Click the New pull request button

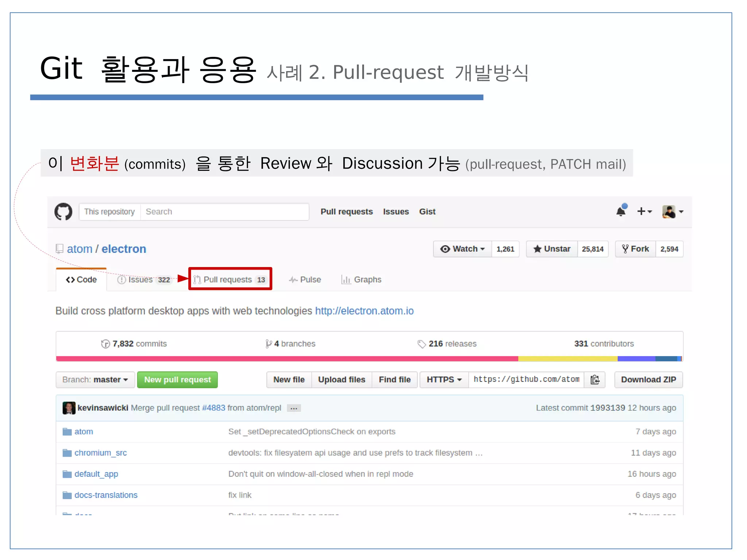[177, 380]
